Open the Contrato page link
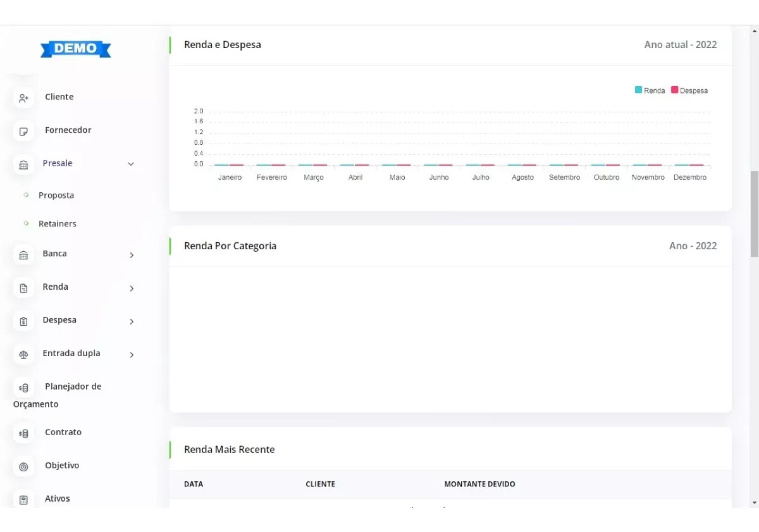This screenshot has height=532, width=759. pos(63,432)
